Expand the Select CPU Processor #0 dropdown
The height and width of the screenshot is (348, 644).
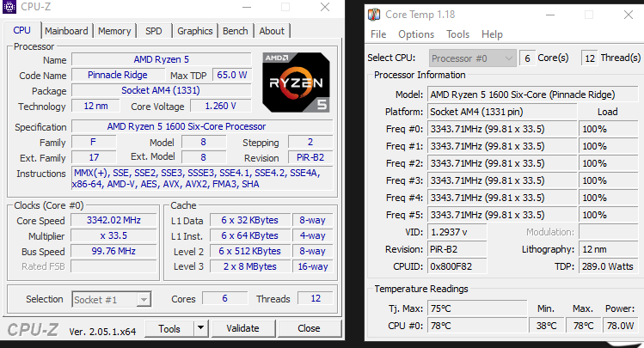[472, 58]
